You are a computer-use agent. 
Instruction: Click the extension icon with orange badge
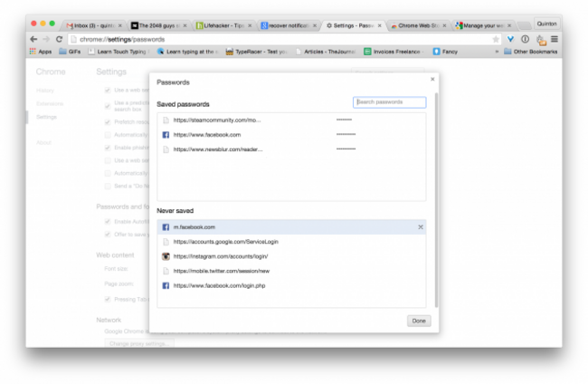point(540,40)
